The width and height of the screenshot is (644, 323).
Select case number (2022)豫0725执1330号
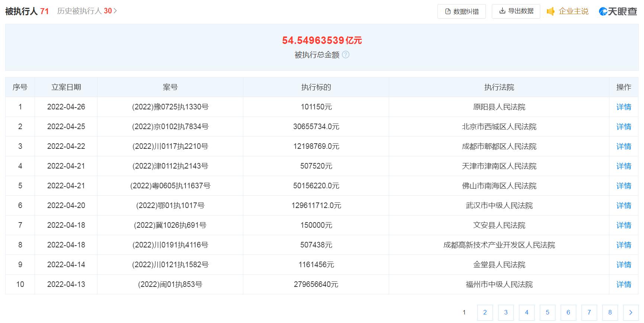[170, 107]
